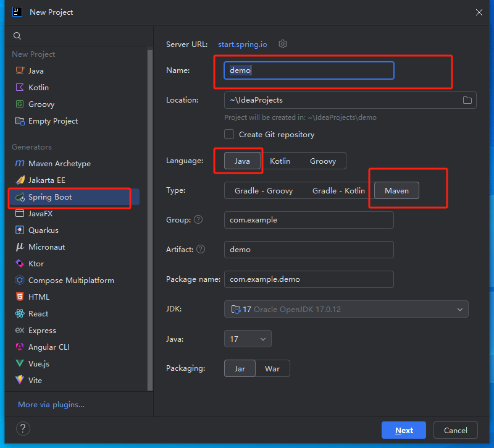Choose Gradle - Kotlin build type
Image resolution: width=494 pixels, height=448 pixels.
pyautogui.click(x=338, y=191)
